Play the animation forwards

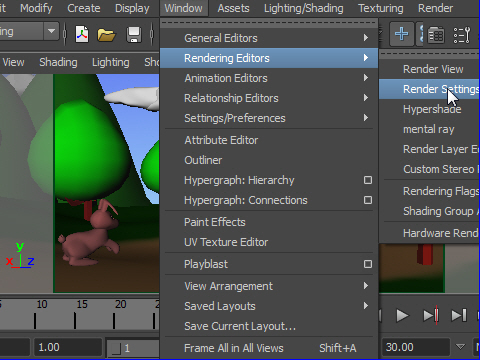click(x=402, y=315)
